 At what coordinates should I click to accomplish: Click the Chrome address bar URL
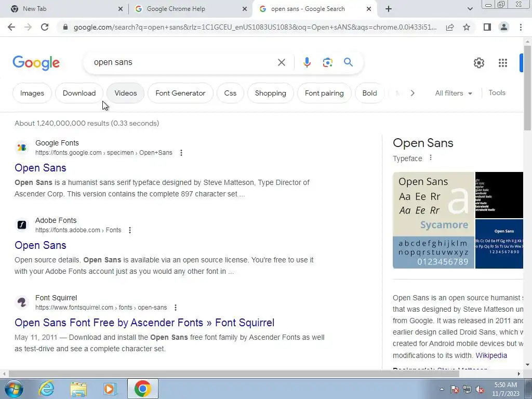pyautogui.click(x=255, y=27)
